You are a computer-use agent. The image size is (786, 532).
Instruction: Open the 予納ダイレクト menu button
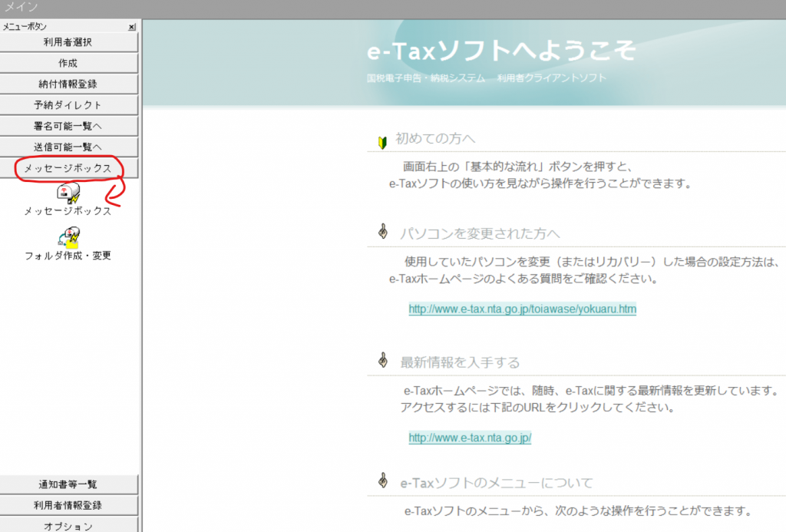click(x=68, y=105)
